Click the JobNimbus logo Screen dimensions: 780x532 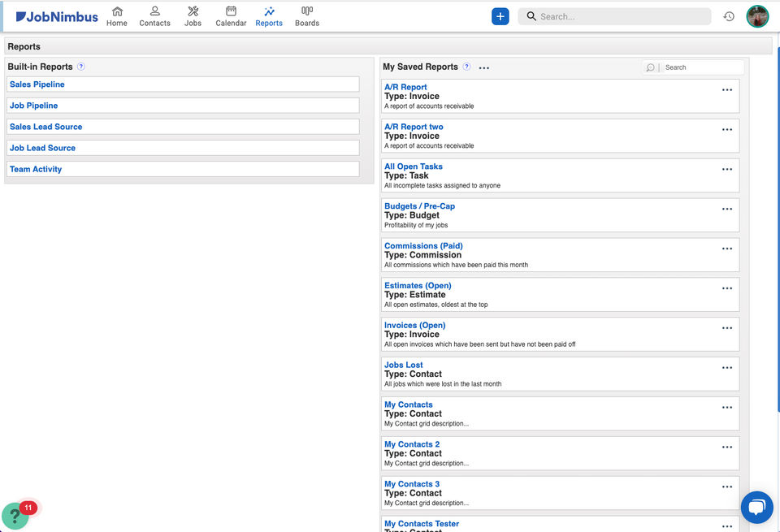click(57, 17)
